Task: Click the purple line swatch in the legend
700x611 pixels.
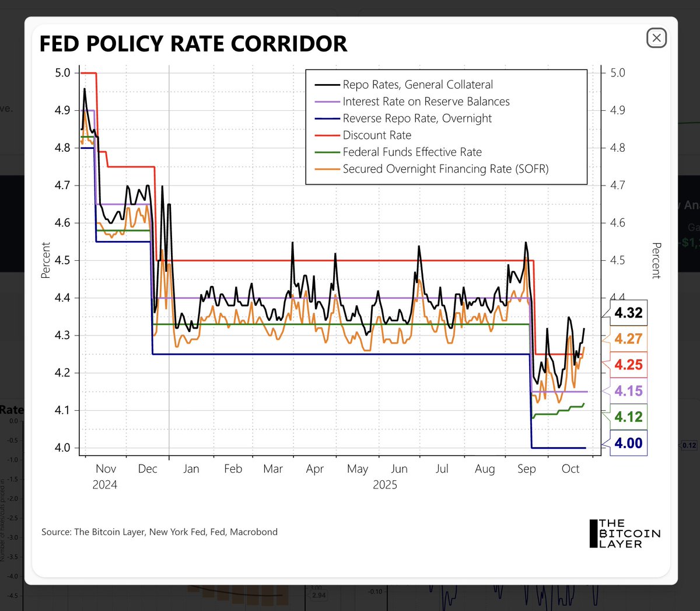Action: tap(327, 102)
